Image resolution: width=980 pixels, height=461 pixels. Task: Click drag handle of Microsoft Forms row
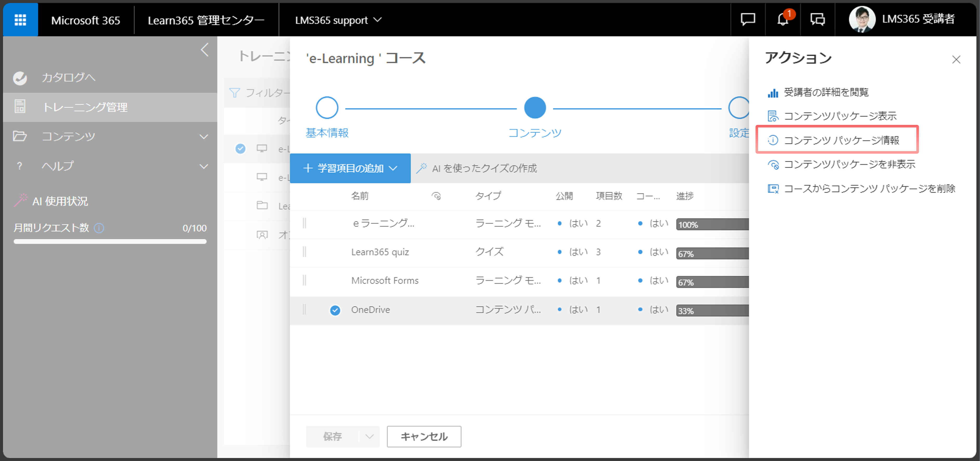pos(304,281)
